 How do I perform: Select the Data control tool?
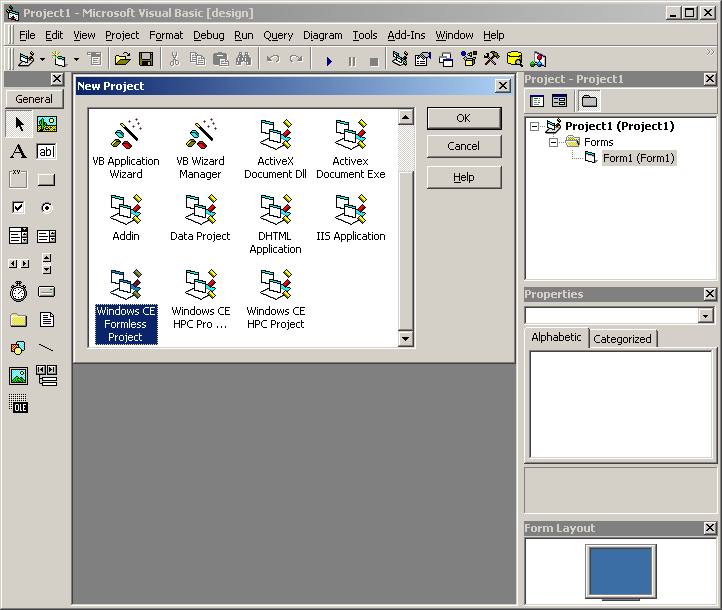click(47, 376)
